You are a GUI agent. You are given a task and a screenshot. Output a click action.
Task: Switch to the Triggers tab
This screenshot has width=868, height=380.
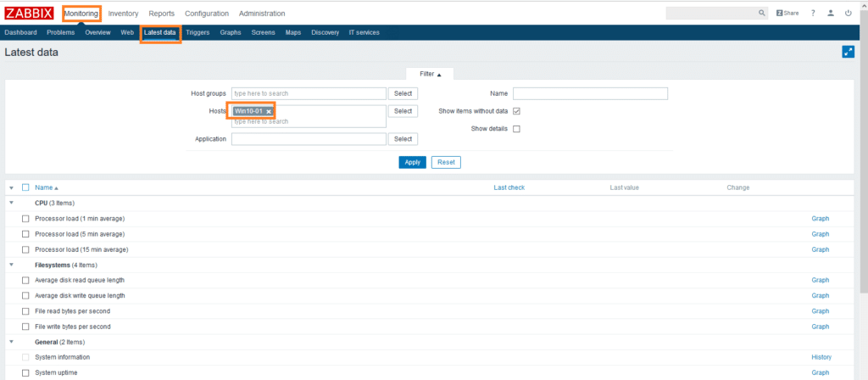[x=198, y=32]
